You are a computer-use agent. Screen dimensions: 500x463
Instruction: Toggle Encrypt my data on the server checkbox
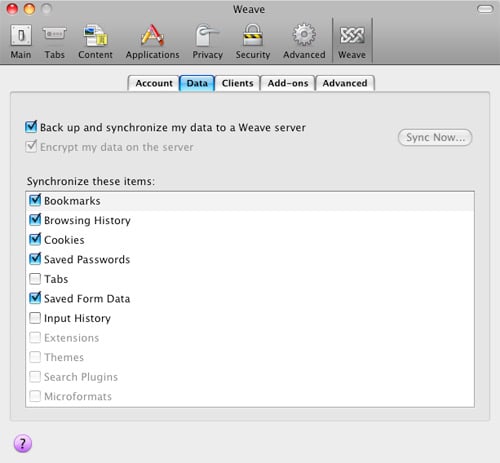[31, 146]
